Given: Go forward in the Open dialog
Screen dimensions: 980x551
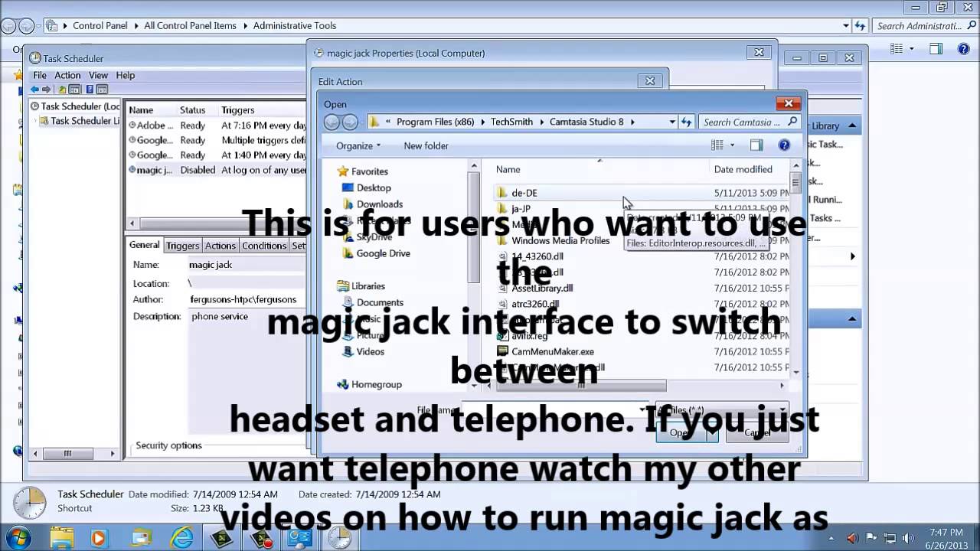Looking at the screenshot, I should [350, 122].
